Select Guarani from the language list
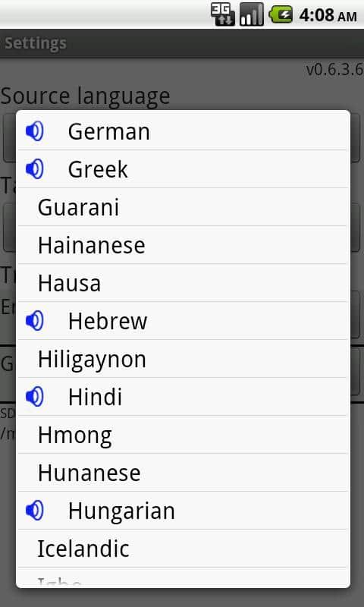This screenshot has width=364, height=607. (x=183, y=207)
